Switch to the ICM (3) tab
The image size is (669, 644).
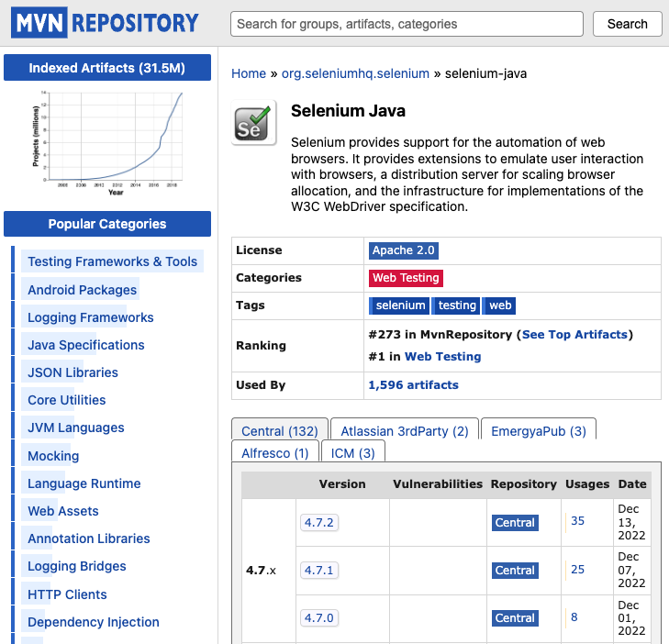[352, 452]
